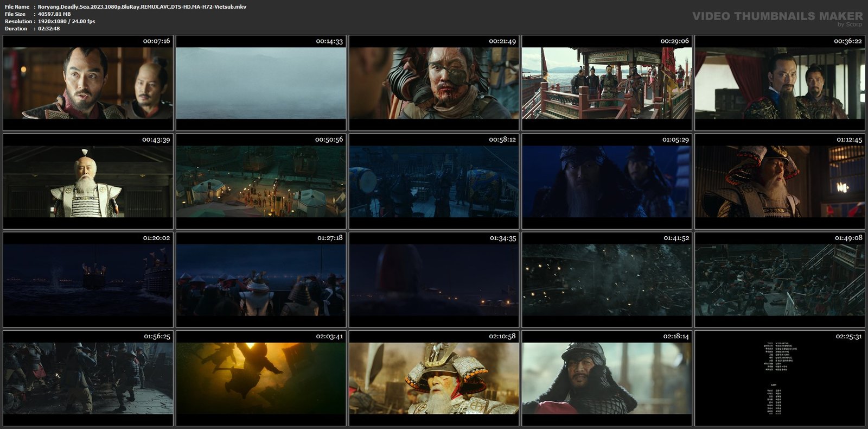868x429 pixels.
Task: Pick the credits thumbnail at 02:25:31
Action: [x=780, y=378]
